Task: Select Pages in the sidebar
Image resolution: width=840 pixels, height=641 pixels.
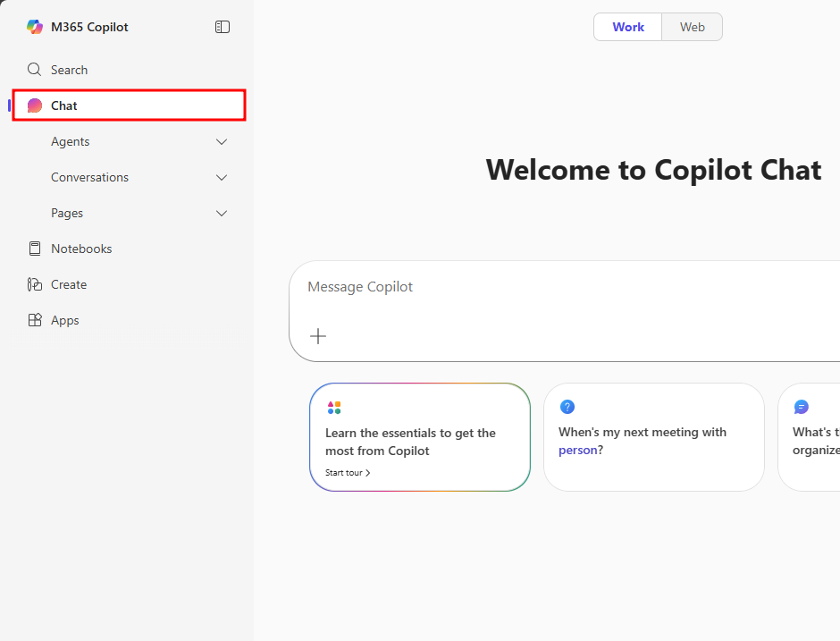Action: point(67,213)
